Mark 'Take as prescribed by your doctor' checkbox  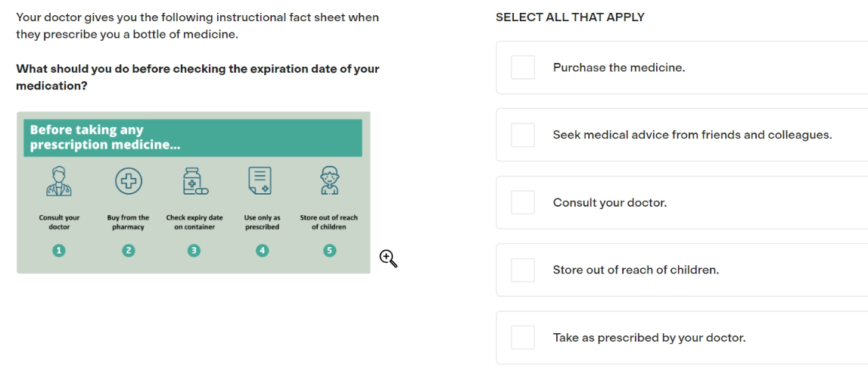pos(523,338)
